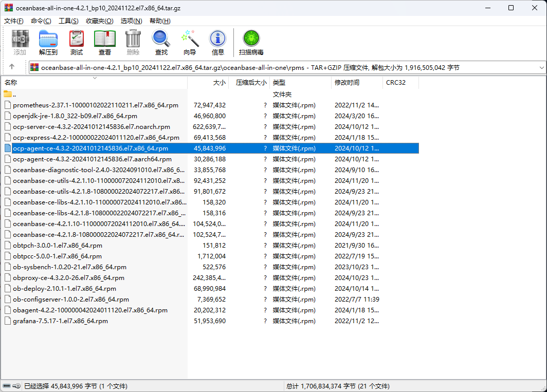Image resolution: width=547 pixels, height=392 pixels.
Task: Click the WinRAR icon in the title bar
Action: pyautogui.click(x=8, y=8)
